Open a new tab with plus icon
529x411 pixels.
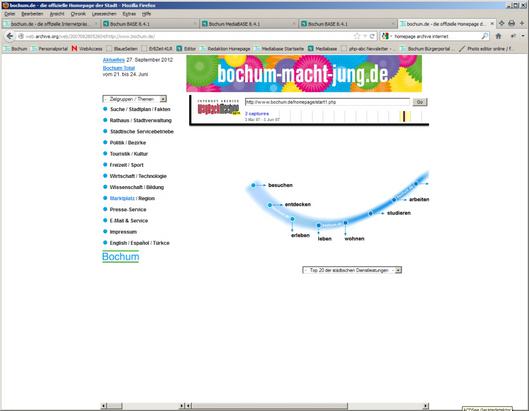click(522, 23)
